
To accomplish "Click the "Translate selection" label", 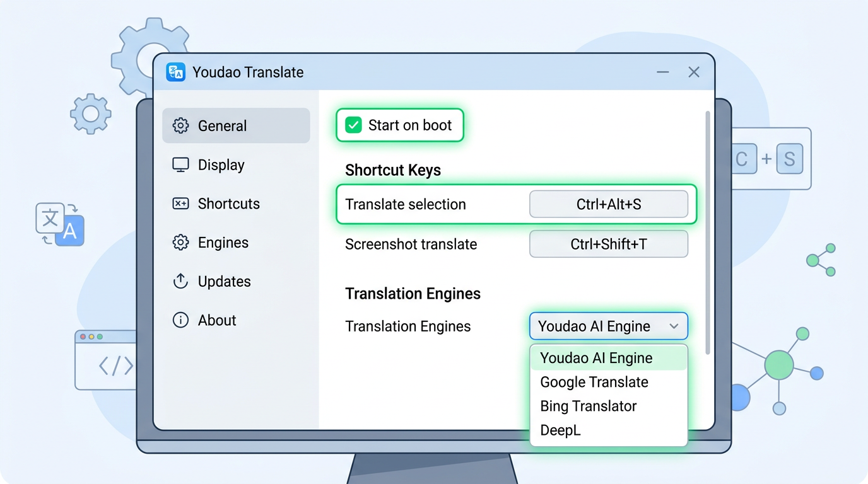I will click(x=406, y=204).
